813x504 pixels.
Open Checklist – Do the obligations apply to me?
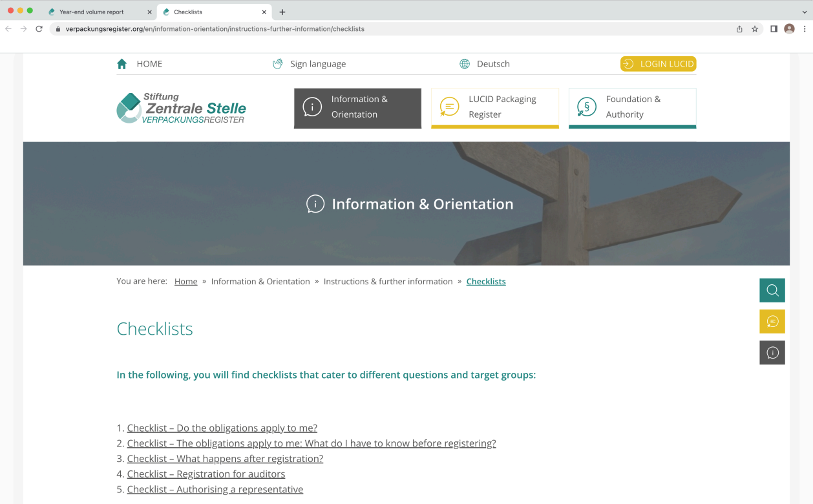tap(222, 428)
